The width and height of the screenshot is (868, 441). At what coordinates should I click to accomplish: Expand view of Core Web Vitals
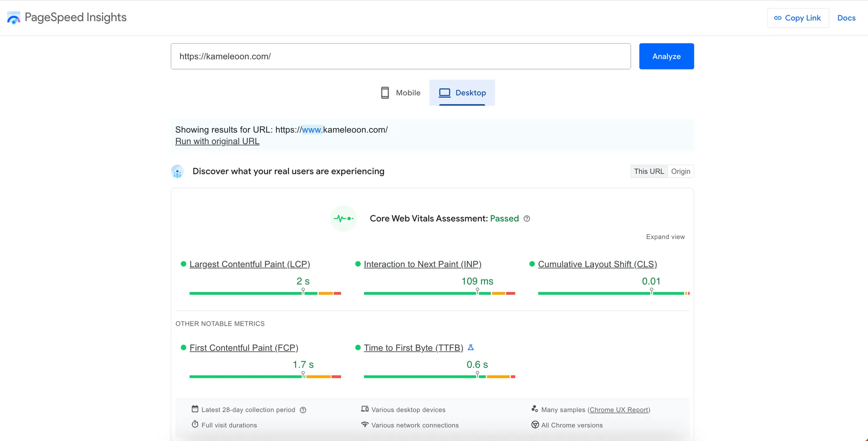665,237
